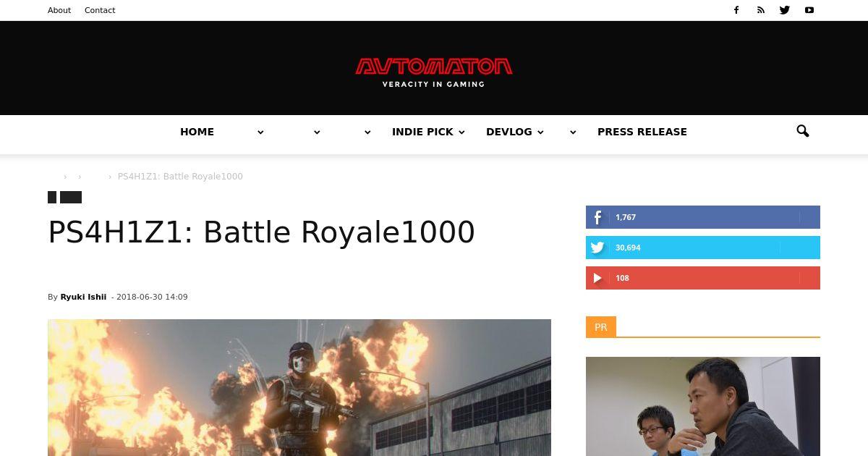Open the INDIE PICK menu item

point(422,132)
